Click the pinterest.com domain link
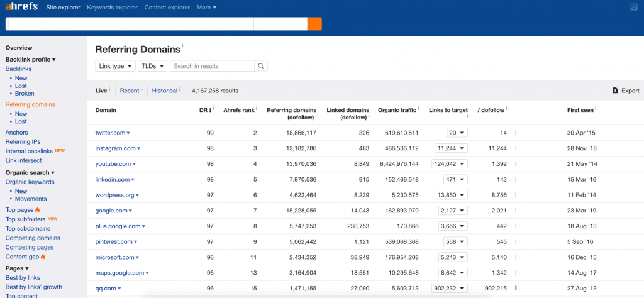This screenshot has height=298, width=644. [x=114, y=242]
